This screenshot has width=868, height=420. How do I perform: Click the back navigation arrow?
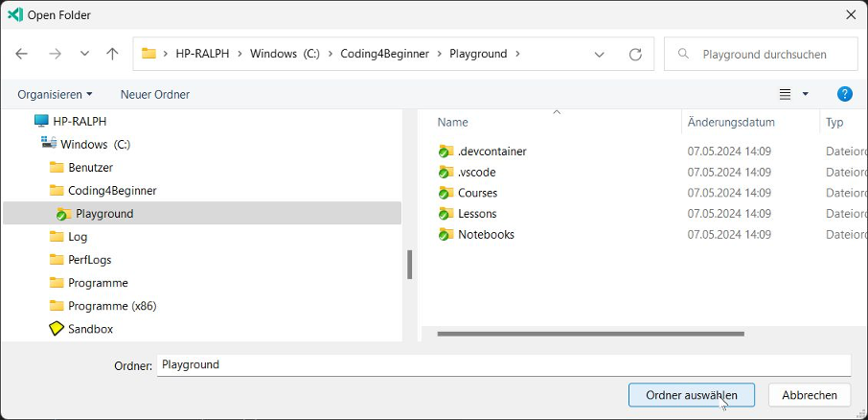22,54
